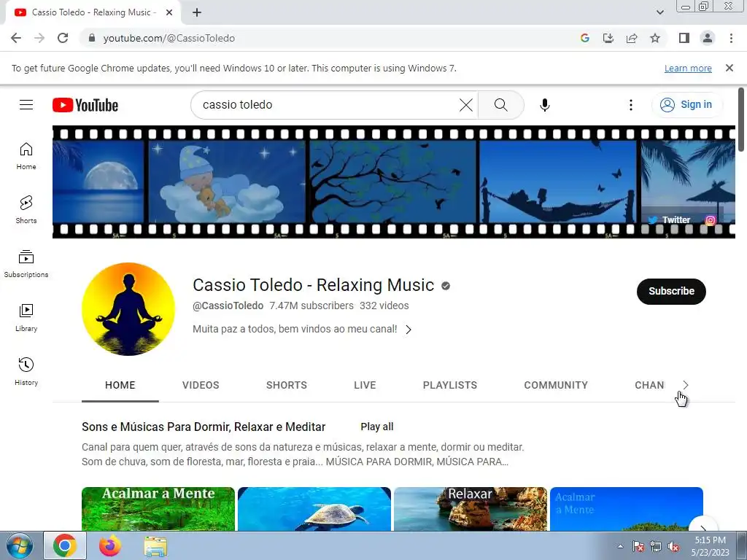The height and width of the screenshot is (560, 747).
Task: Click Play all for the playlist
Action: coord(377,427)
